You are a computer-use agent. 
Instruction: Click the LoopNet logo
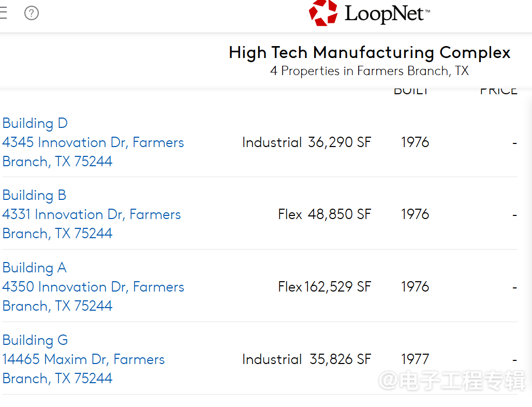point(369,13)
